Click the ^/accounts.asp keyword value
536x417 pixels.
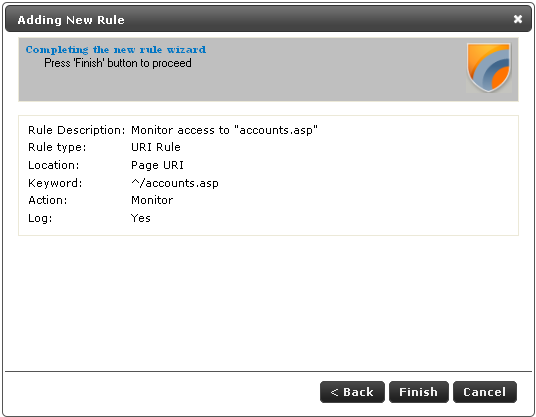click(175, 184)
